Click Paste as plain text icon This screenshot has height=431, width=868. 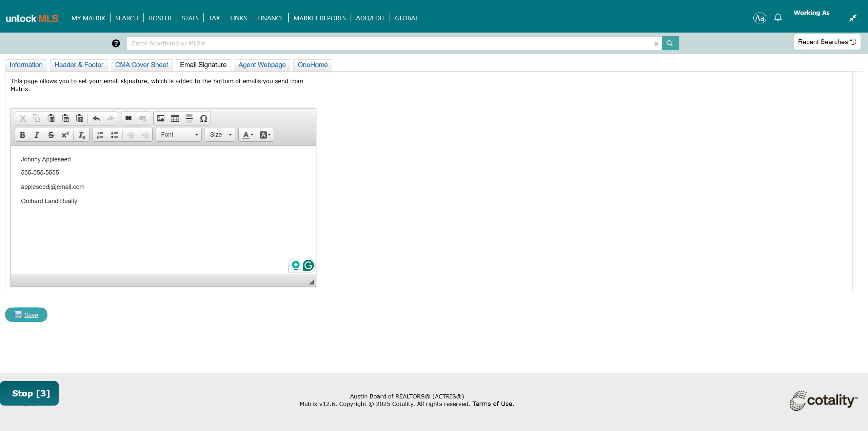65,118
